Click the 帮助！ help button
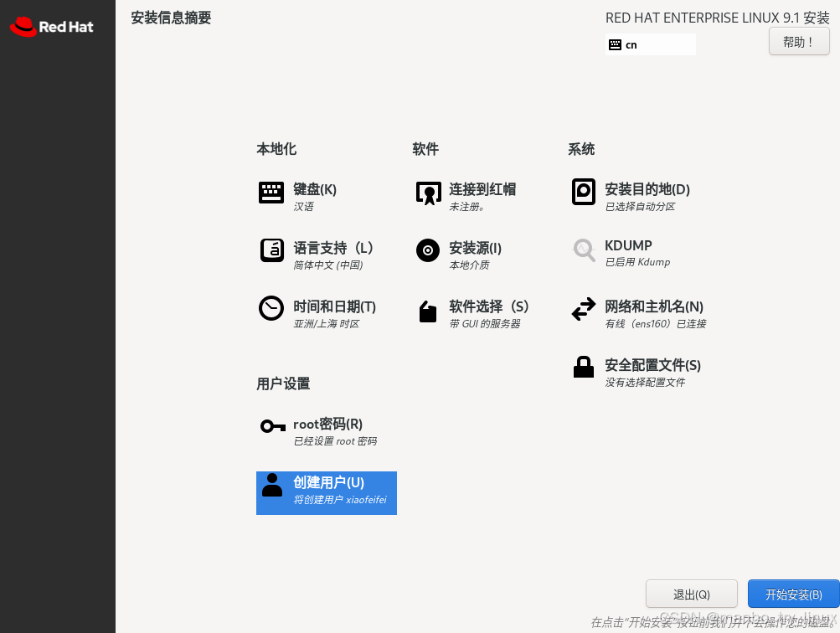Screen dimensions: 840x633 click(799, 42)
